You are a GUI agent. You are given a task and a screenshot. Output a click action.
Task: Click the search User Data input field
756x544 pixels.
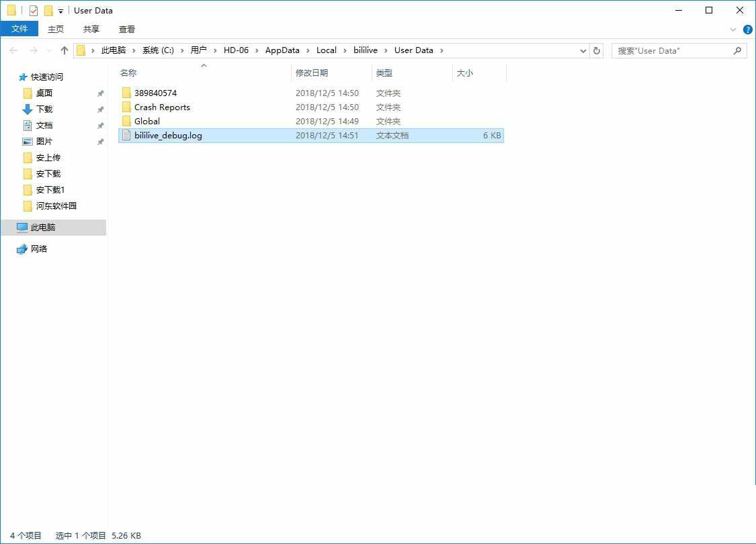pos(672,50)
